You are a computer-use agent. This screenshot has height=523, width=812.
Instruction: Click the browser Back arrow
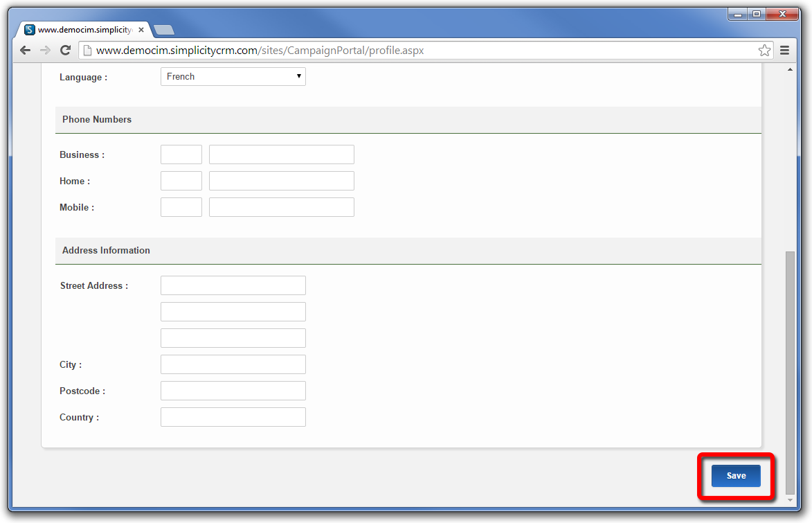pos(25,51)
